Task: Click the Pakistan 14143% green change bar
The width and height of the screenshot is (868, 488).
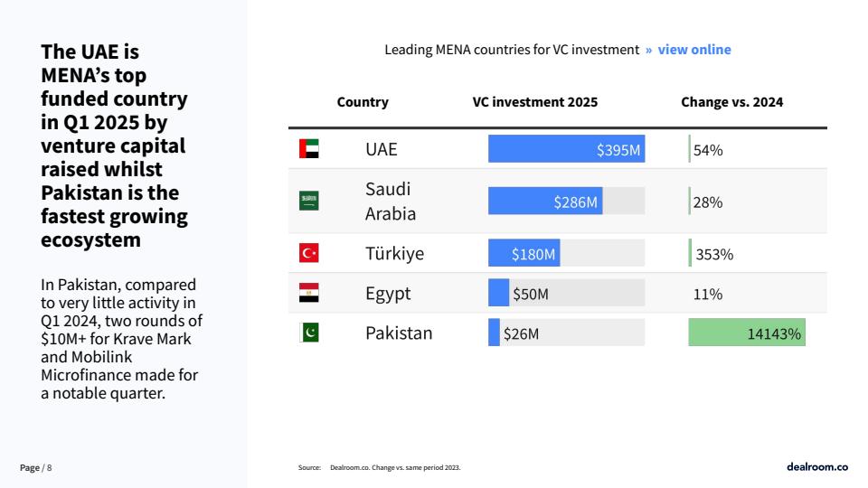Action: [747, 333]
